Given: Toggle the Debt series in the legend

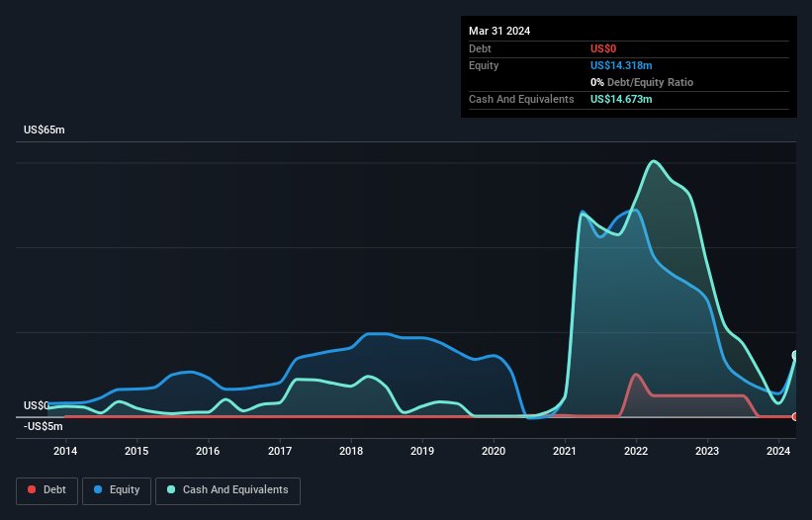Looking at the screenshot, I should (x=46, y=489).
